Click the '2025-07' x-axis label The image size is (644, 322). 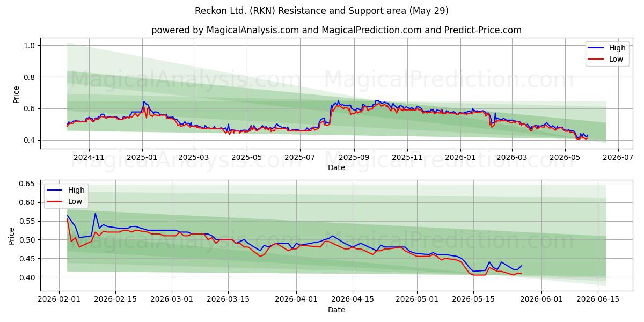coord(299,157)
